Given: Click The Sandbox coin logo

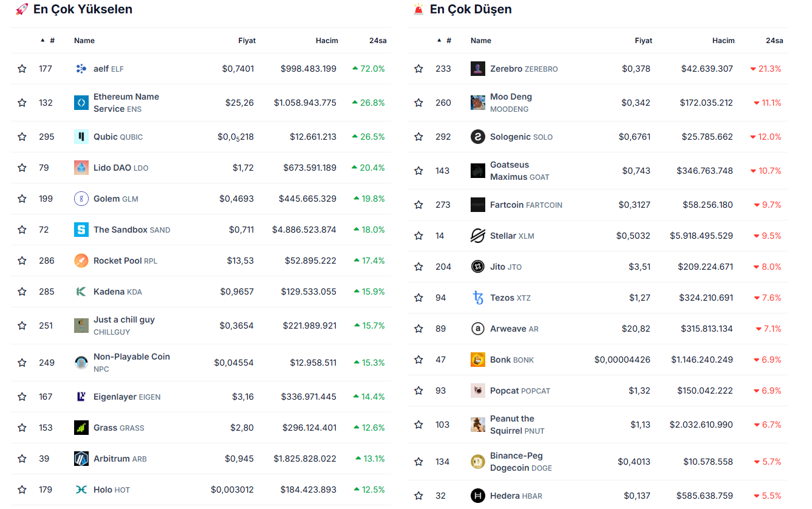Looking at the screenshot, I should [81, 230].
